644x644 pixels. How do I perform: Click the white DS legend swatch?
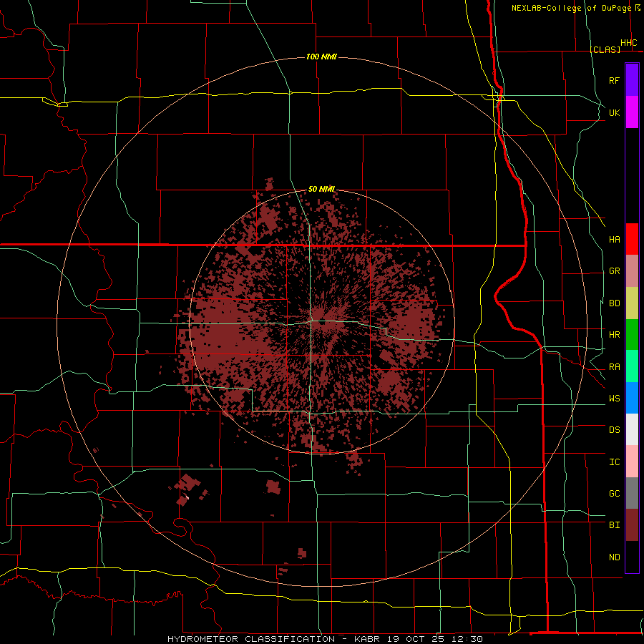tap(632, 429)
